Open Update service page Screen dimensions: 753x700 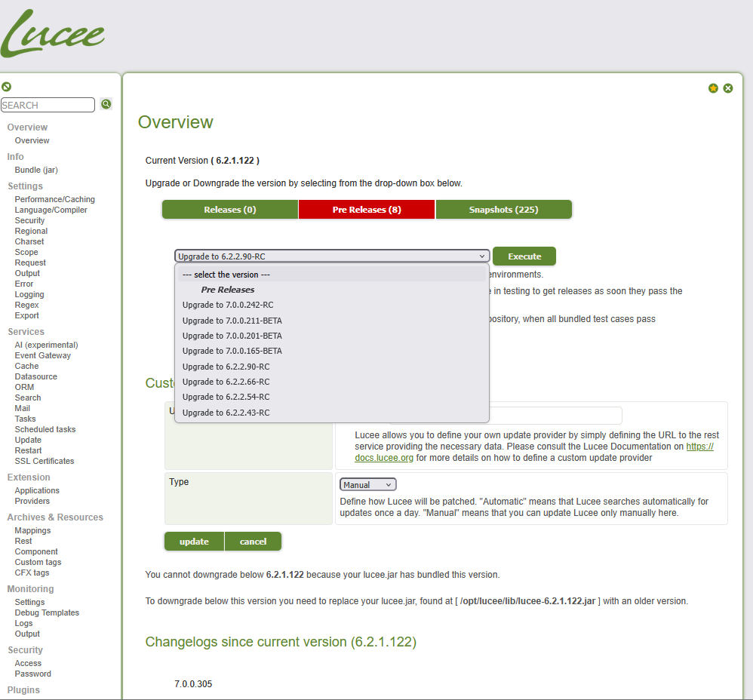pyautogui.click(x=28, y=440)
